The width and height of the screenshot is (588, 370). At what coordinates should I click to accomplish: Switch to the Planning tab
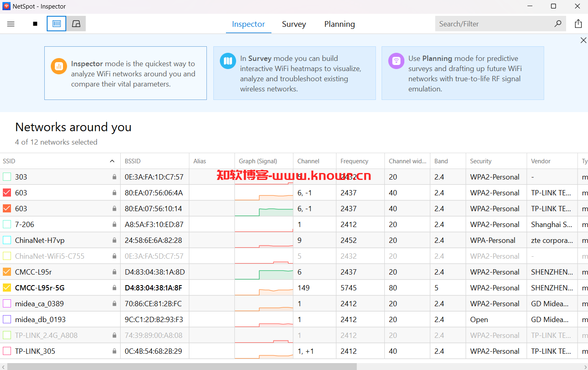(x=339, y=24)
